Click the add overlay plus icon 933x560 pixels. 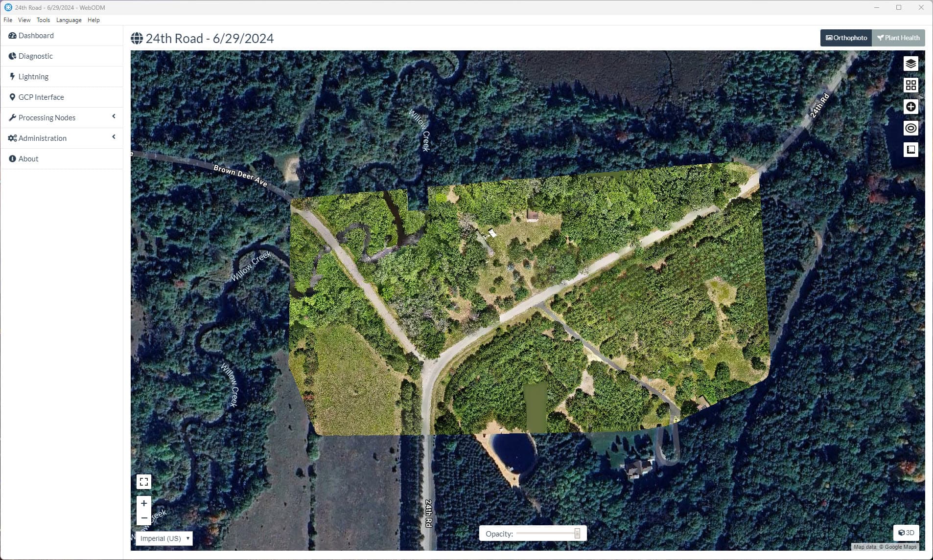(x=910, y=107)
